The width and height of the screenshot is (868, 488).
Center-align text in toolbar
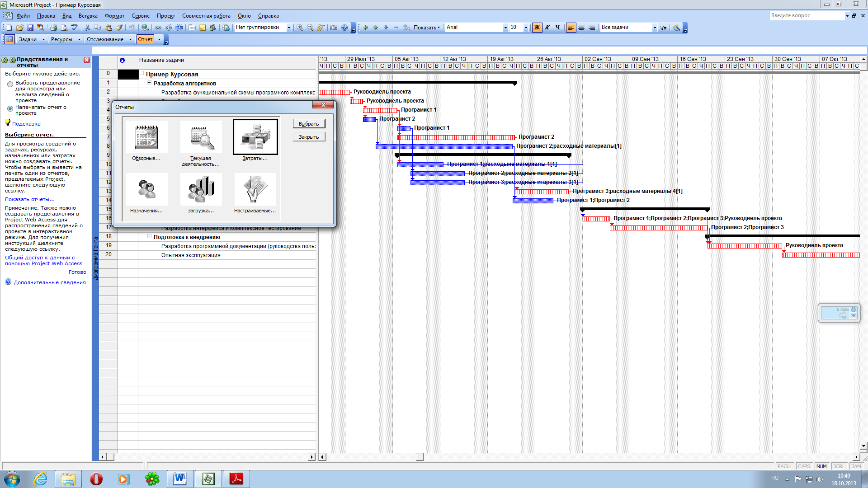pos(581,28)
